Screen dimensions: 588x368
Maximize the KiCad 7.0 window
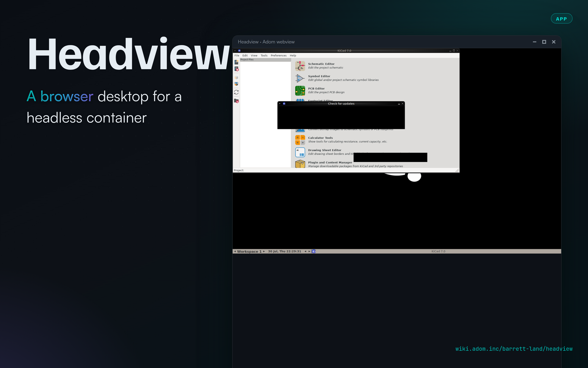(454, 51)
